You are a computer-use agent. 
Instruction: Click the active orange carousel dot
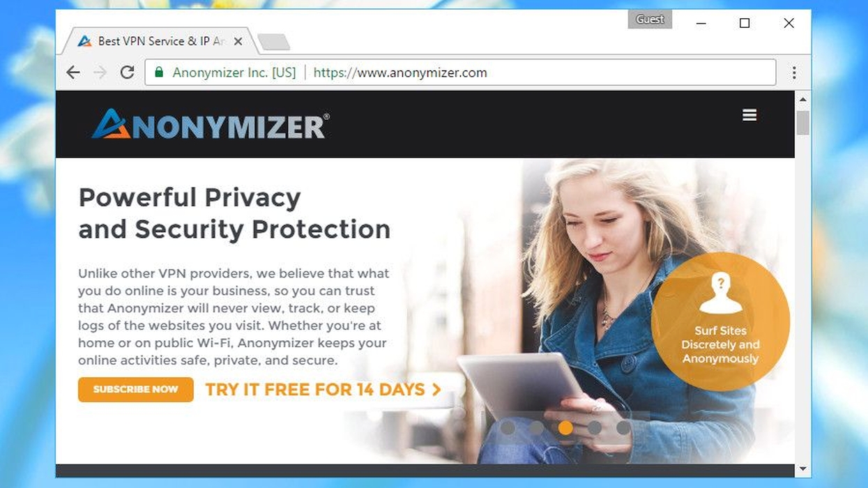click(x=565, y=427)
